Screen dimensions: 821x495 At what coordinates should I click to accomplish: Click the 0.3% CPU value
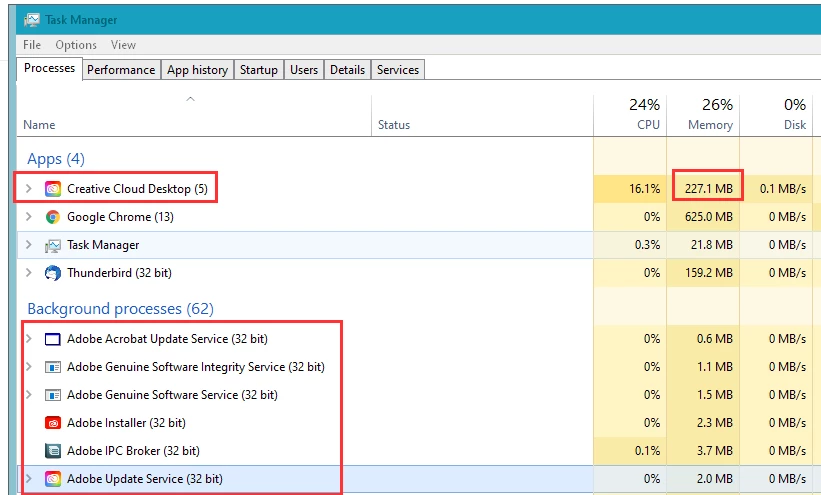[x=647, y=245]
